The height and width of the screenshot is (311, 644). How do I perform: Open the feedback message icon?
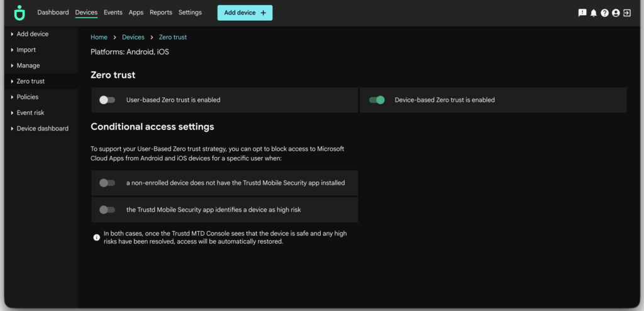tap(582, 13)
